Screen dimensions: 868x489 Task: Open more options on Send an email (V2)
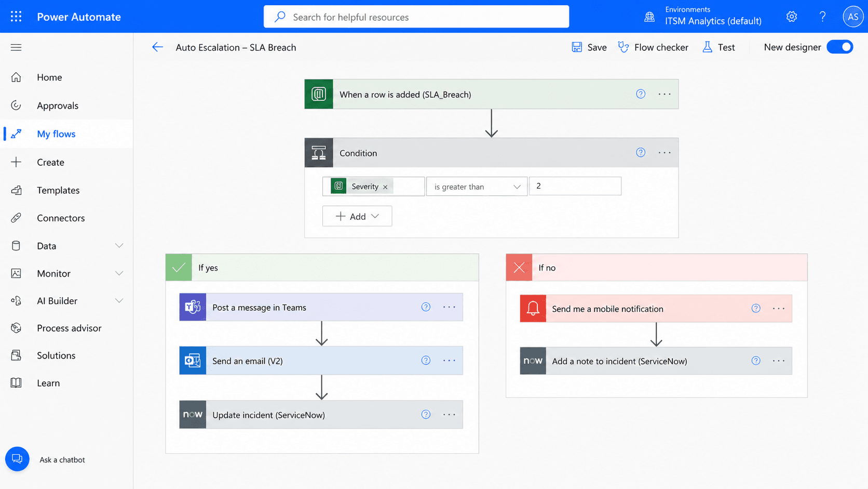point(449,361)
